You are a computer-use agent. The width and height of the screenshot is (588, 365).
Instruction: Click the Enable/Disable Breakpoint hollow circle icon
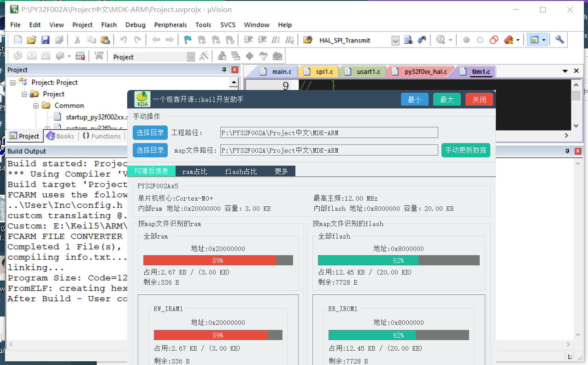(x=480, y=40)
